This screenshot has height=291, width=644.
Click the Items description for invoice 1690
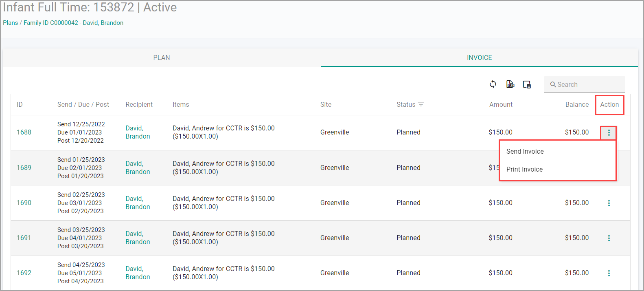[x=223, y=203]
